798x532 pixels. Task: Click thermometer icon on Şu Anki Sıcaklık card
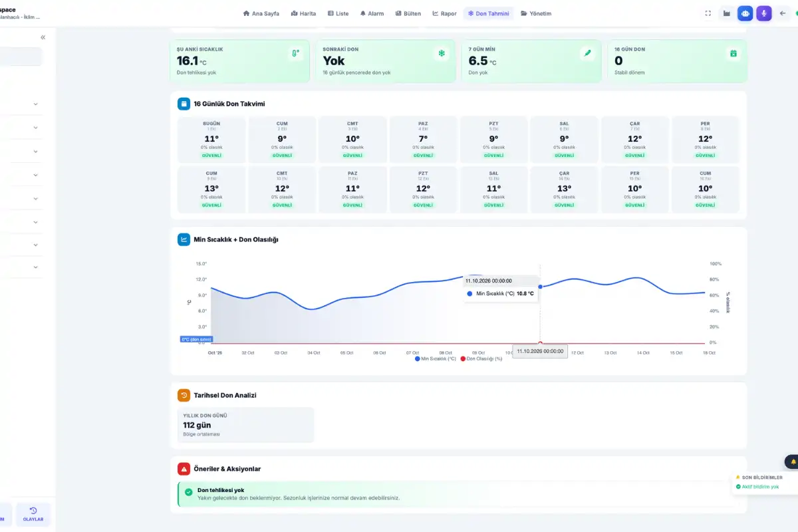(295, 53)
